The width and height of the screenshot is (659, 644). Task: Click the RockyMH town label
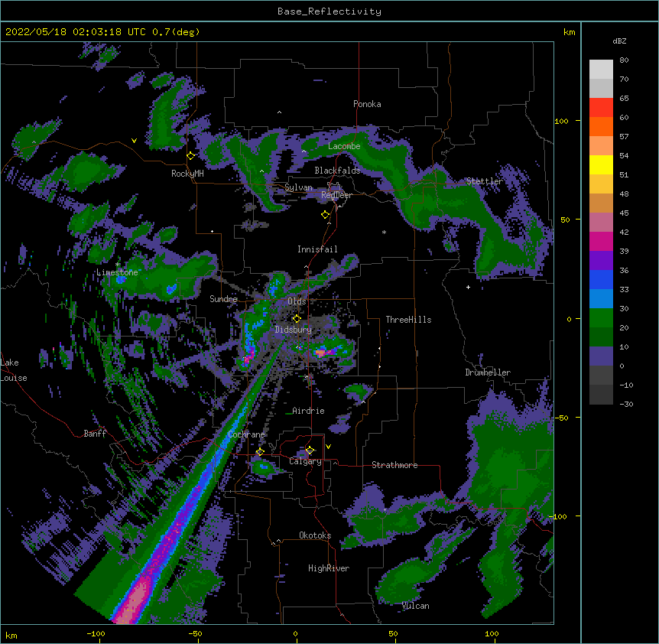pyautogui.click(x=187, y=174)
